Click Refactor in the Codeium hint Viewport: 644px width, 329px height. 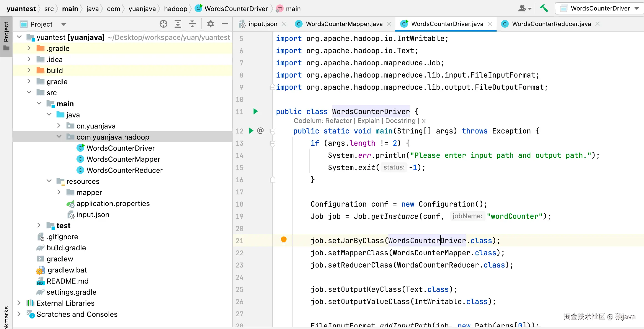338,121
